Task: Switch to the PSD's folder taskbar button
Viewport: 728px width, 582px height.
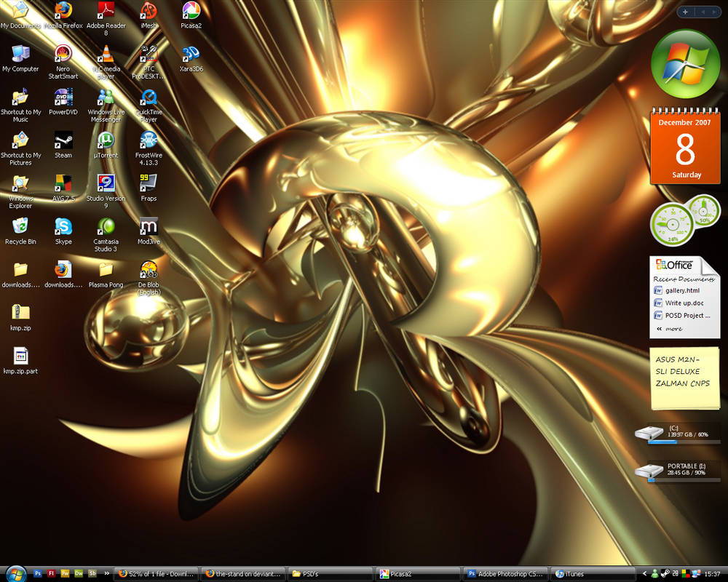Action: 331,574
